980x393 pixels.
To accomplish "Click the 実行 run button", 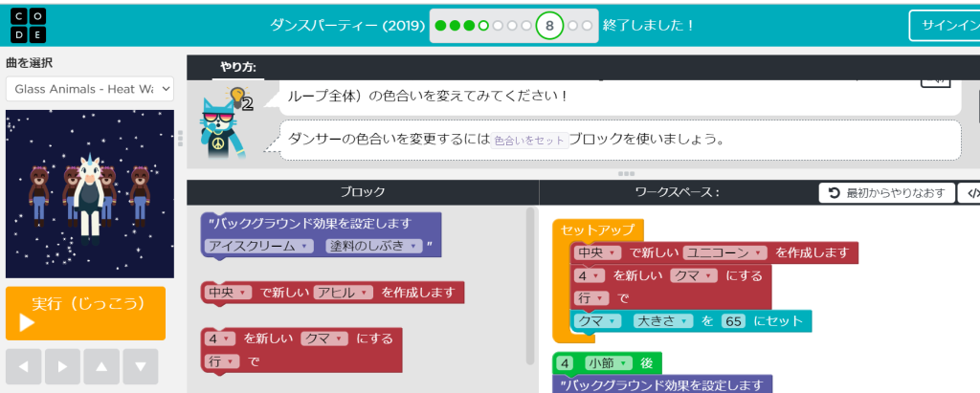I will [85, 313].
